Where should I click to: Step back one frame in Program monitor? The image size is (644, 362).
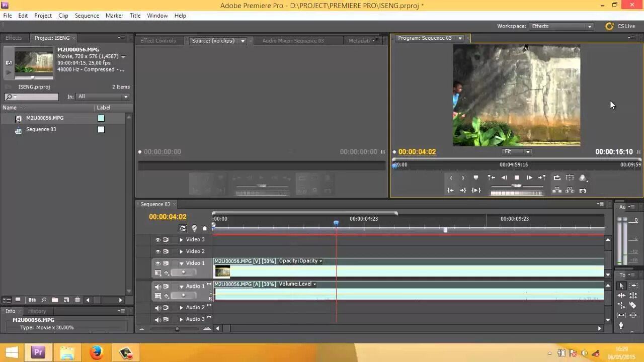click(x=504, y=177)
